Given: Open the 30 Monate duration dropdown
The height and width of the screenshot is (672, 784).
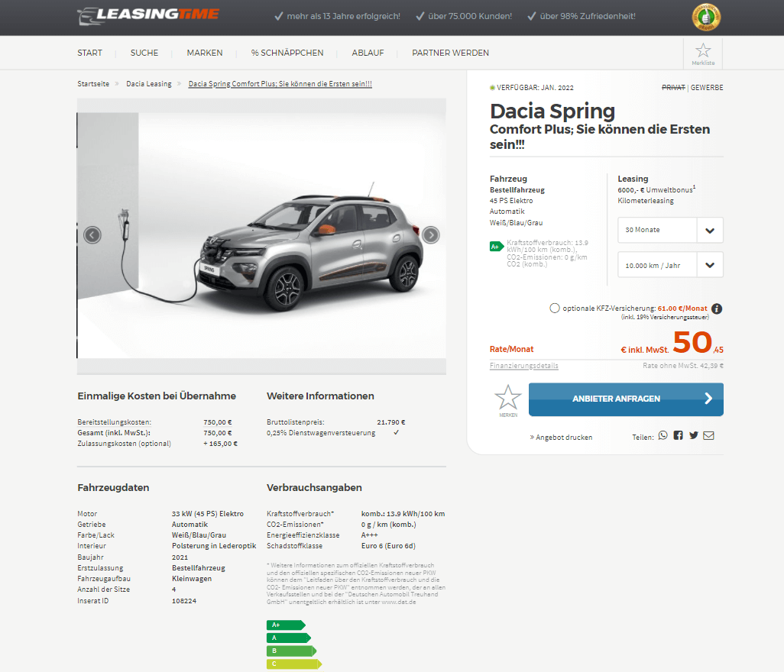Looking at the screenshot, I should (x=670, y=230).
